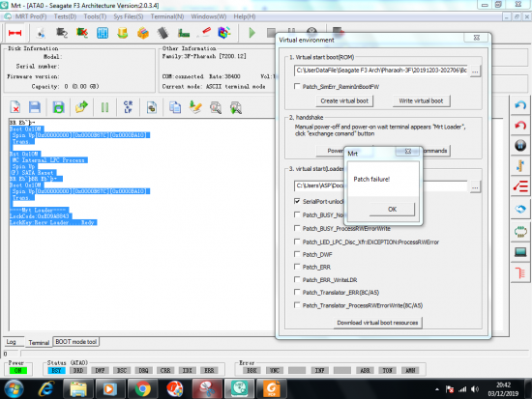Screen dimensions: 532x399
Task: Click the monitor screen icon in sidebar
Action: 520,252
